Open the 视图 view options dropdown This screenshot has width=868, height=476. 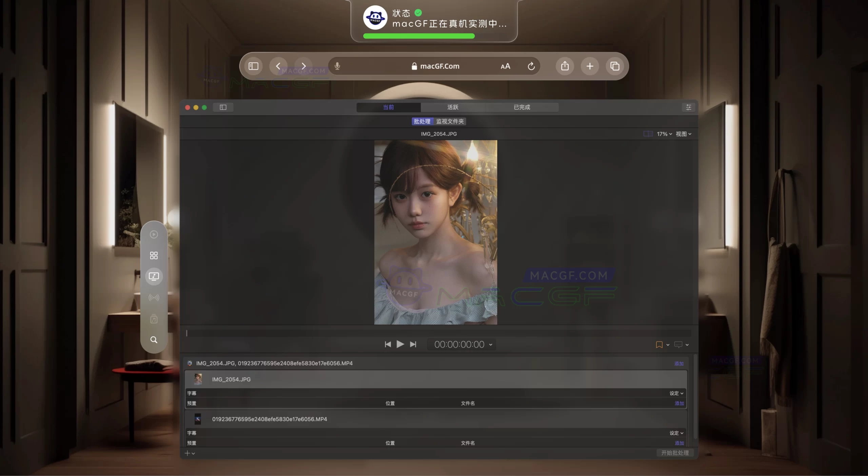pyautogui.click(x=684, y=134)
